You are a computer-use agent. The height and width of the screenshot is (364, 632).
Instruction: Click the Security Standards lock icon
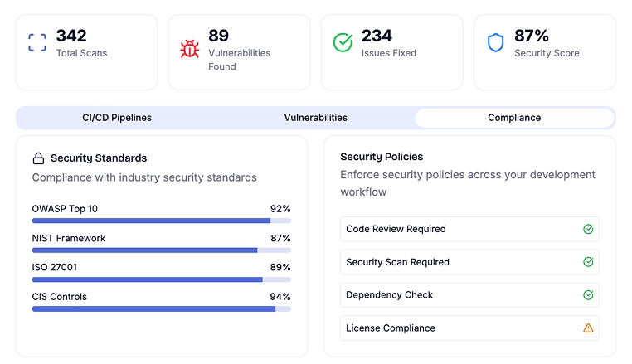click(x=38, y=158)
